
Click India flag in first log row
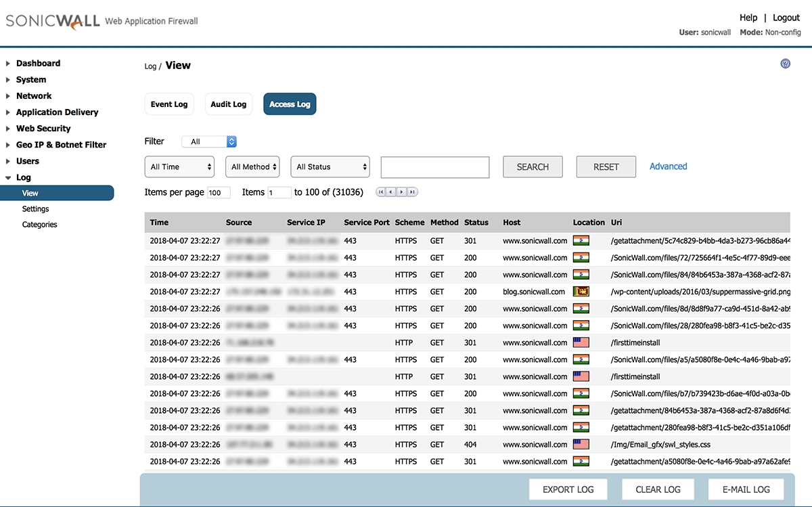tap(581, 240)
